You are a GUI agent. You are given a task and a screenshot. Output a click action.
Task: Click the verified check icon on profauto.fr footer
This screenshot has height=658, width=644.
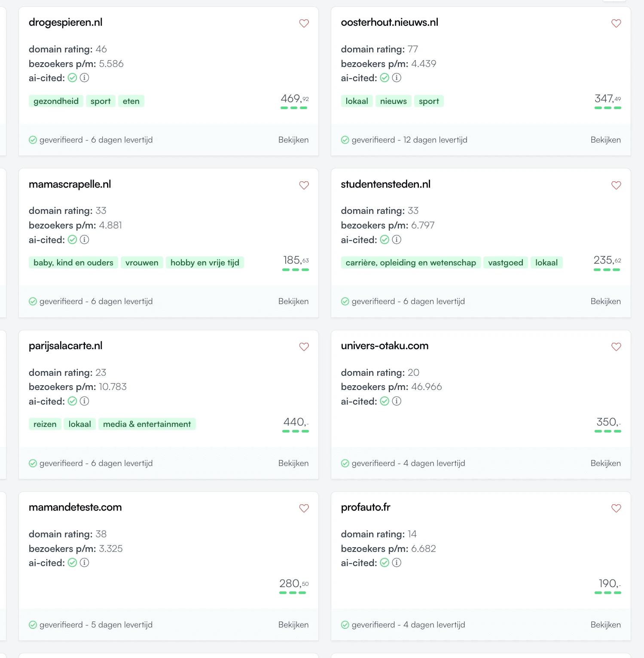click(x=345, y=624)
